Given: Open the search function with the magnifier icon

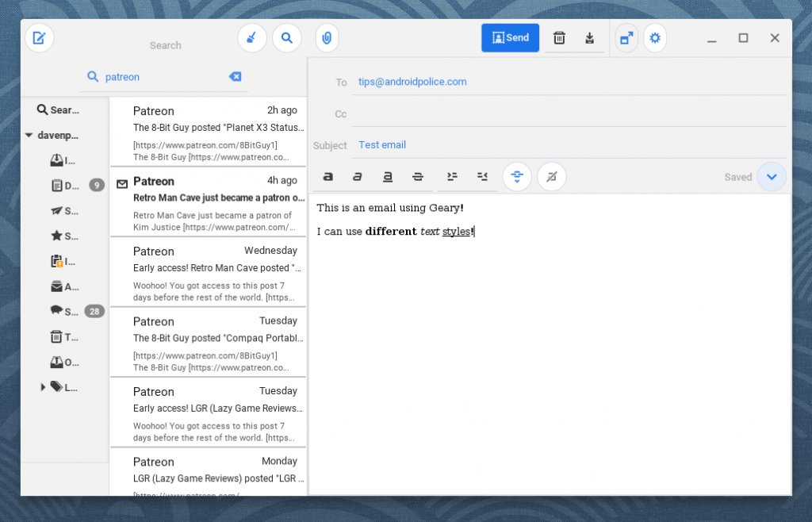Looking at the screenshot, I should tap(287, 38).
